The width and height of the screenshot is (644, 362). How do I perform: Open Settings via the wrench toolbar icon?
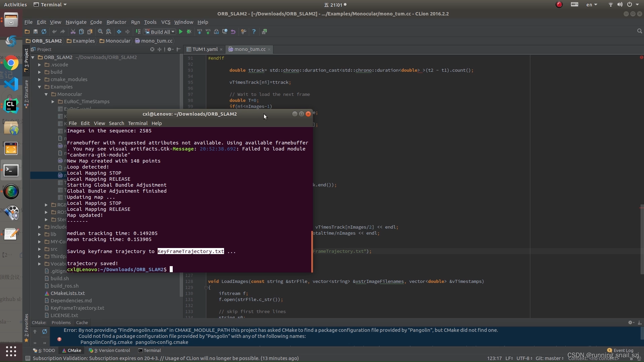[244, 32]
